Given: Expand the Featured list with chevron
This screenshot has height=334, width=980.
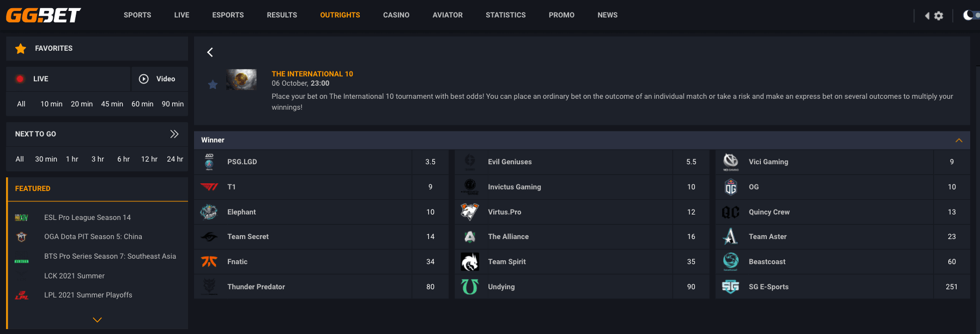Looking at the screenshot, I should 98,320.
